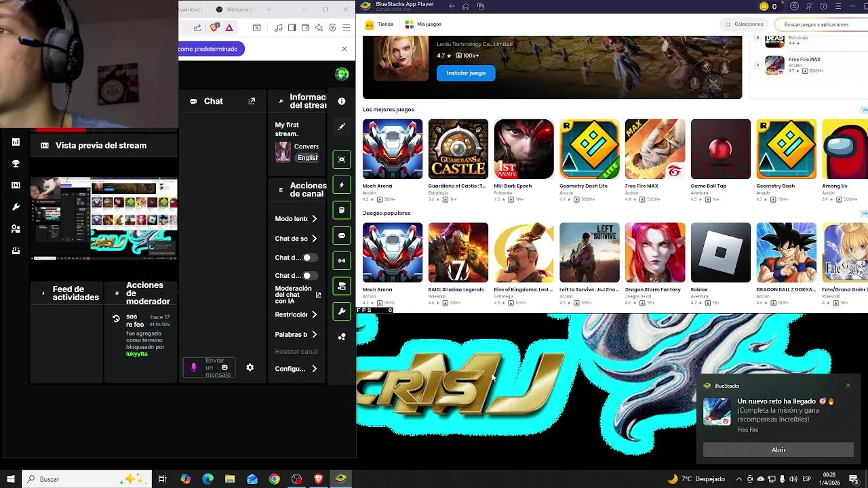This screenshot has width=868, height=488.
Task: Open the community people icon in left sidebar
Action: 16,229
